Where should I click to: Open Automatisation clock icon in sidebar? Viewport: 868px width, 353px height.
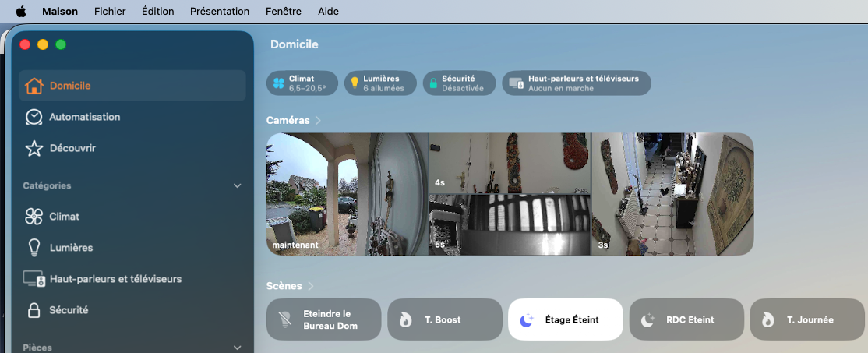(x=34, y=117)
